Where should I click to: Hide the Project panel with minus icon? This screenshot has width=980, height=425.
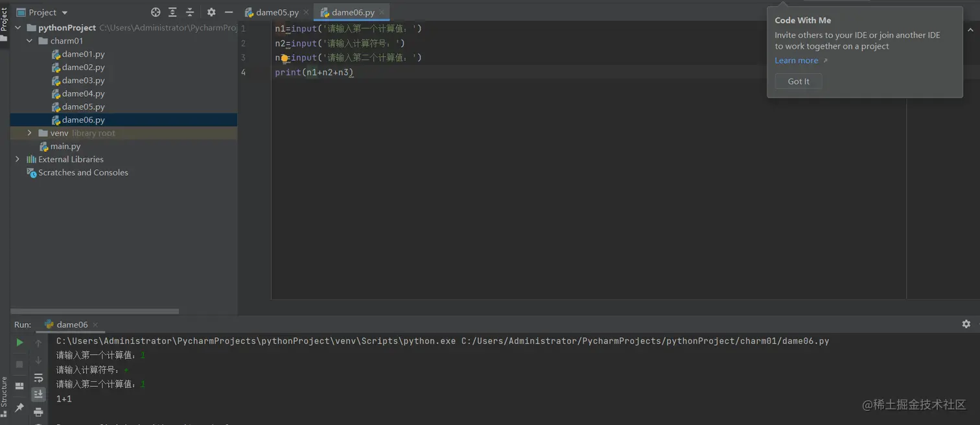point(229,12)
